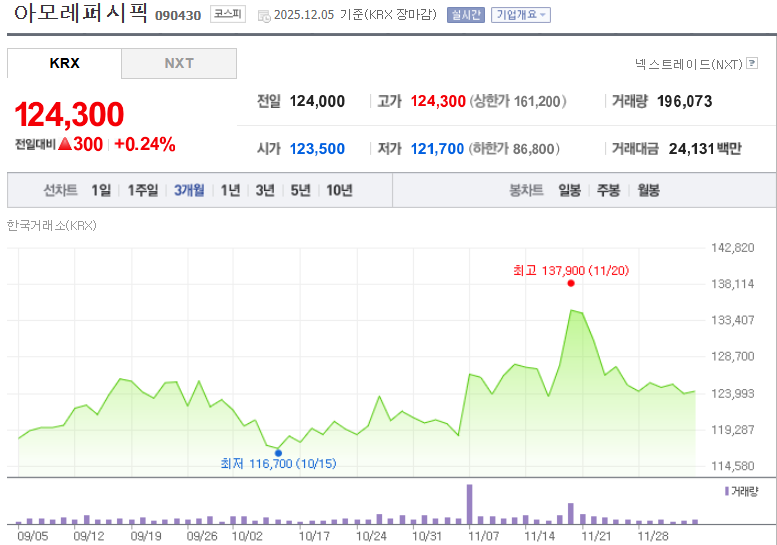Select the KRX tab
Viewport: 777px width, 545px height.
coord(64,63)
